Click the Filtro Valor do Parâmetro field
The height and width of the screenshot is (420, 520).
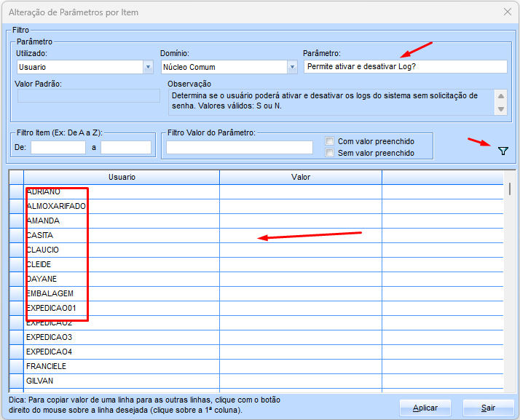click(239, 148)
